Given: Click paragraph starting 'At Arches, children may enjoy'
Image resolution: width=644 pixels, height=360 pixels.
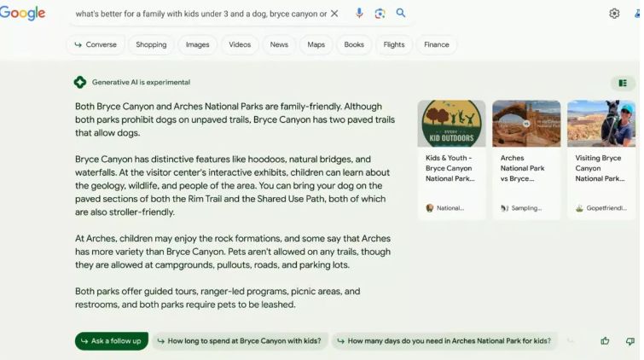Looking at the screenshot, I should tap(233, 252).
